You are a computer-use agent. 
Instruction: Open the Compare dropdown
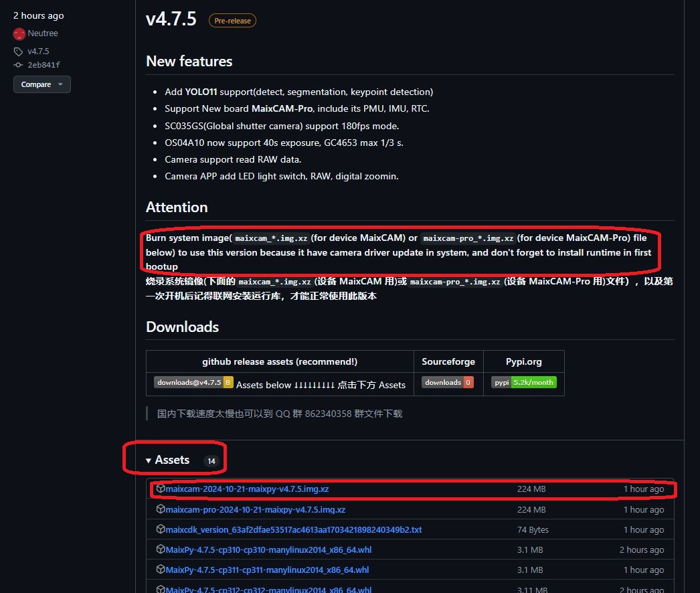click(42, 84)
